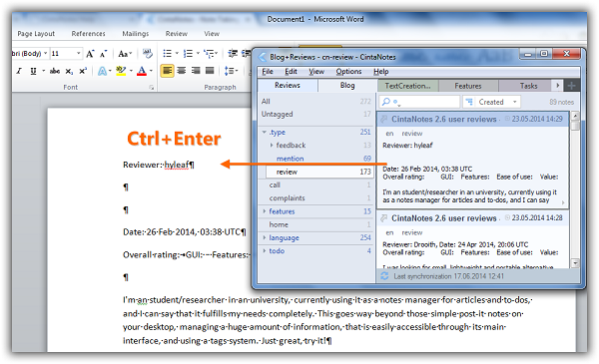Viewport: 599px width, 364px height.
Task: Align text left in paragraph group
Action: coord(167,71)
